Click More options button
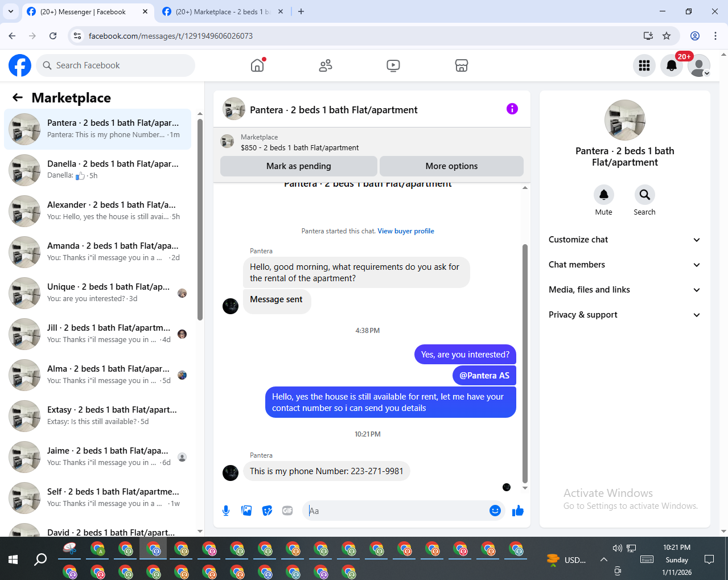Image resolution: width=728 pixels, height=580 pixels. pos(451,166)
